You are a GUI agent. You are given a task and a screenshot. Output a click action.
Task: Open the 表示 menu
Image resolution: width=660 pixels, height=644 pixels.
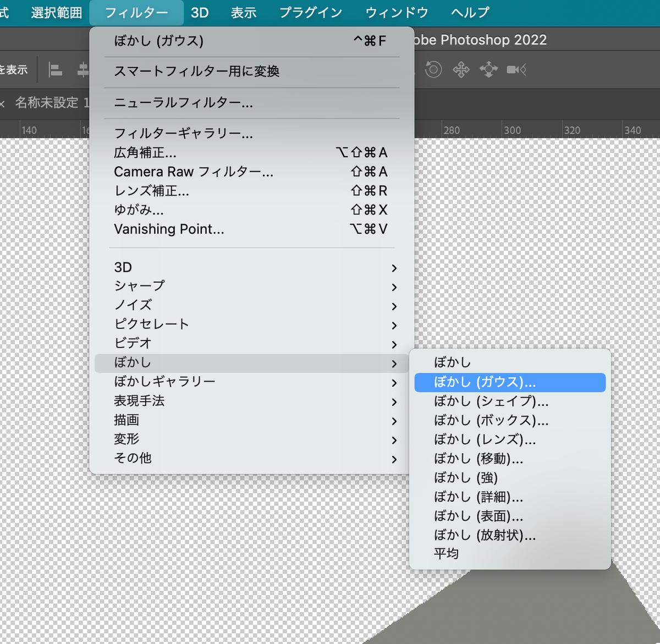[244, 12]
